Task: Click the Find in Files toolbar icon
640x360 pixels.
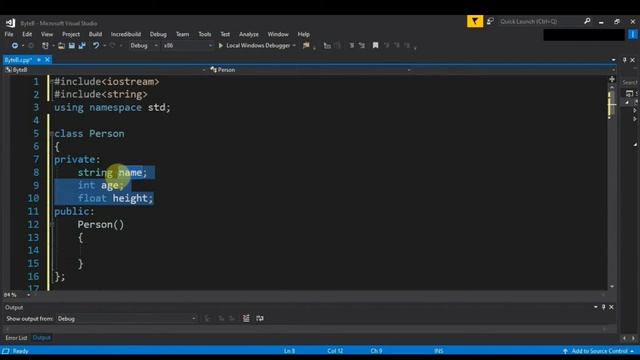Action: click(x=306, y=46)
